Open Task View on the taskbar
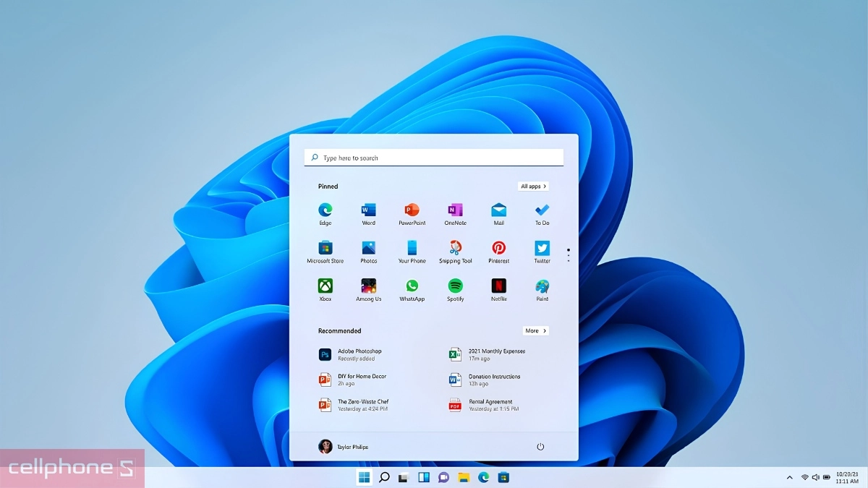 click(404, 477)
